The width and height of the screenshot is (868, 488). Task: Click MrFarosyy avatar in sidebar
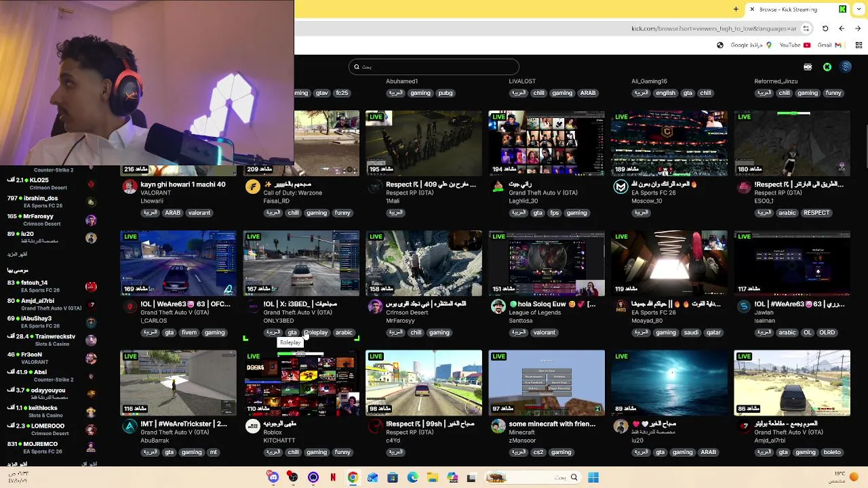tap(91, 220)
